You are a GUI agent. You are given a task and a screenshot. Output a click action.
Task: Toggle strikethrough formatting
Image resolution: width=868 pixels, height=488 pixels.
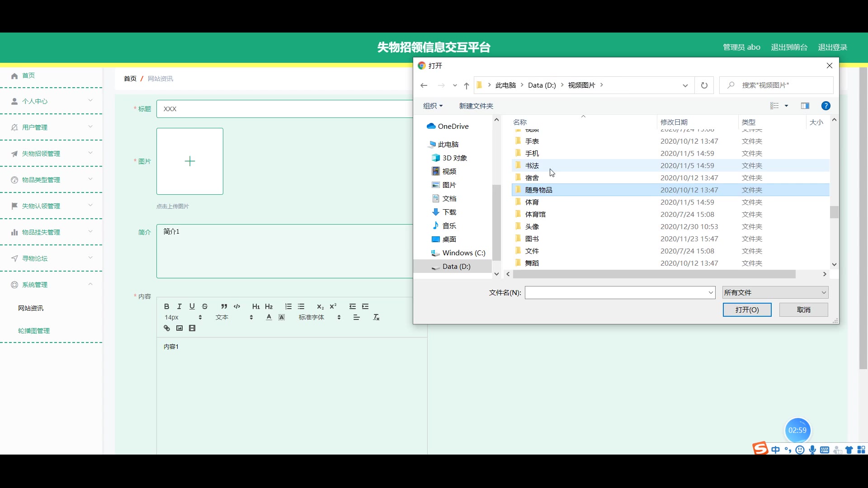point(205,306)
